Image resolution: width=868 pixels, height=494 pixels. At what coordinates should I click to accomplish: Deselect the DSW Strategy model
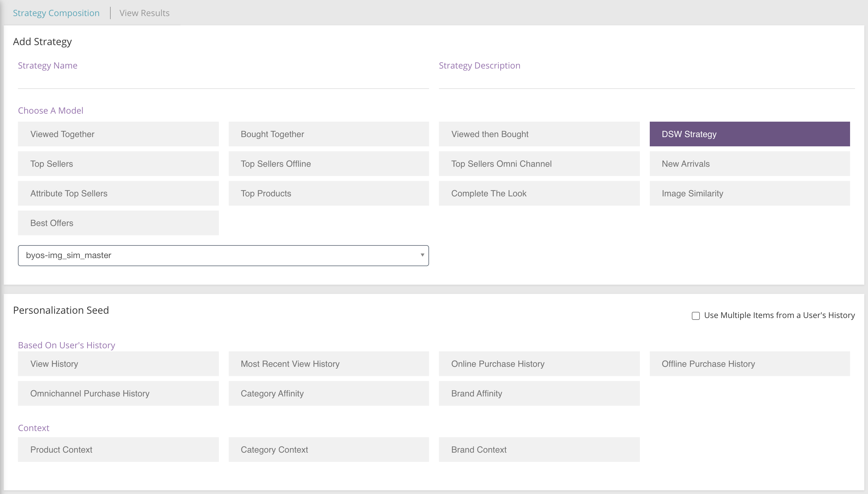click(x=750, y=134)
